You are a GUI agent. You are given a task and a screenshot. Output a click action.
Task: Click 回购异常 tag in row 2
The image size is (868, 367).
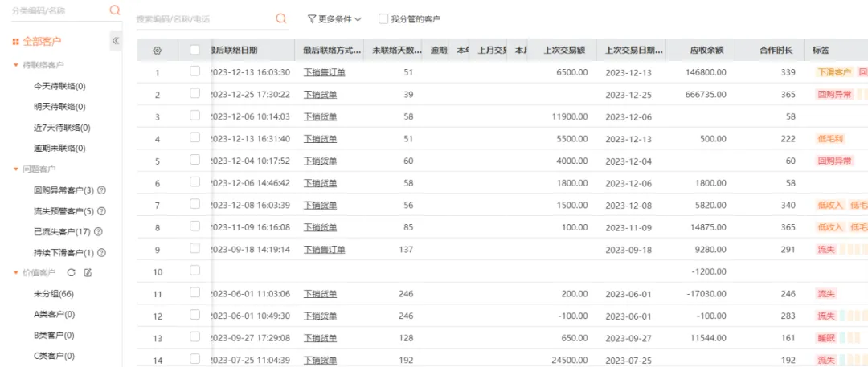[x=833, y=95]
